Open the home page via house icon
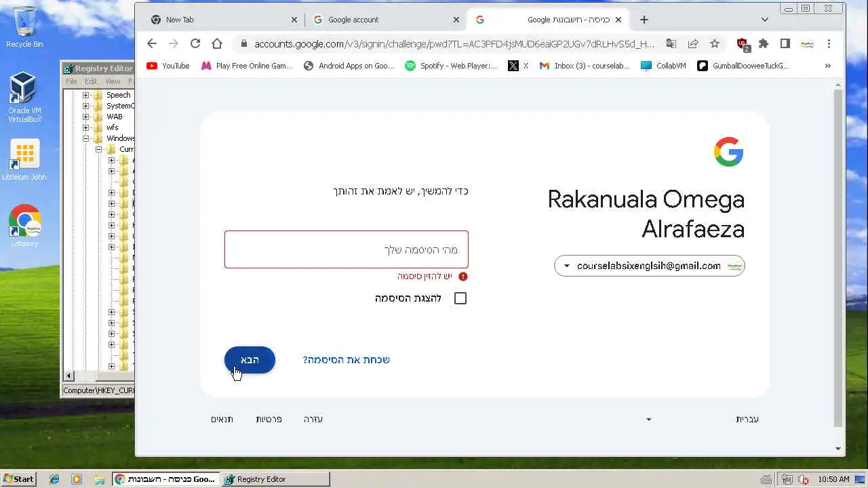The height and width of the screenshot is (488, 868). coord(217,43)
